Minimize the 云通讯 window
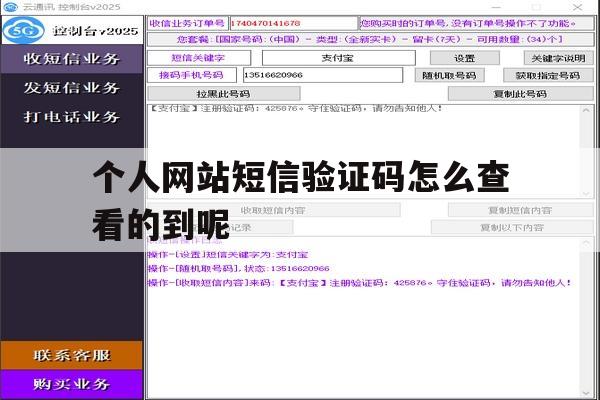The image size is (600, 400). pos(497,7)
